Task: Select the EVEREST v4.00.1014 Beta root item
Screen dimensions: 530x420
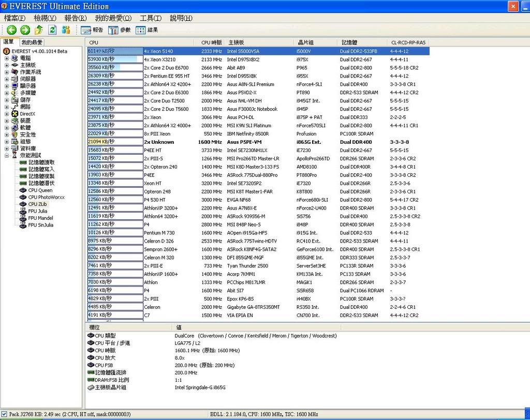Action: pos(39,51)
